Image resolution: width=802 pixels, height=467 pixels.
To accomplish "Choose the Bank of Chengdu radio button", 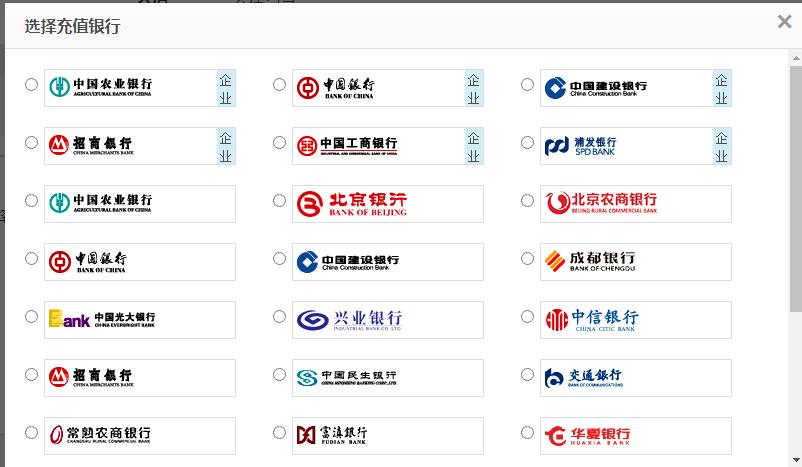I will [x=527, y=258].
